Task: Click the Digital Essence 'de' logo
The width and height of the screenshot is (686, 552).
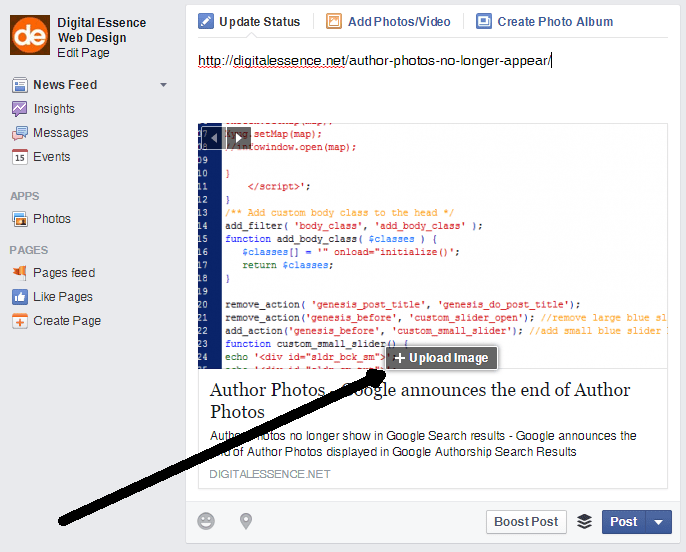Action: (30, 35)
